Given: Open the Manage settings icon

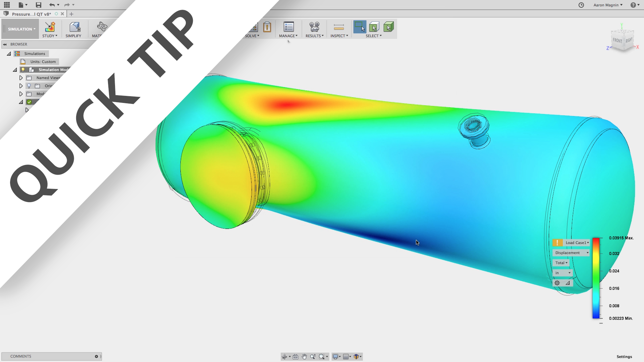Looking at the screenshot, I should (x=288, y=27).
